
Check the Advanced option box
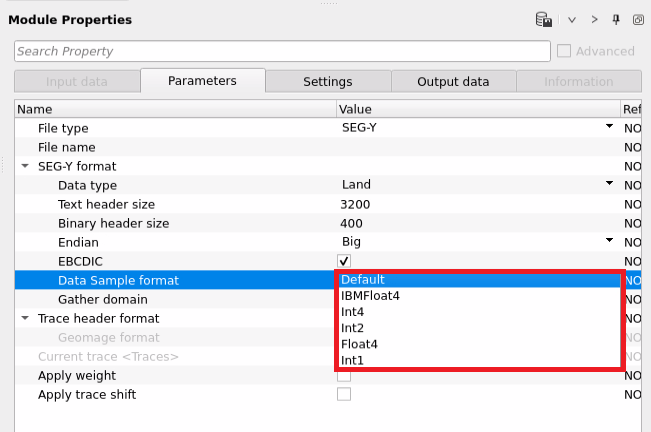point(564,51)
